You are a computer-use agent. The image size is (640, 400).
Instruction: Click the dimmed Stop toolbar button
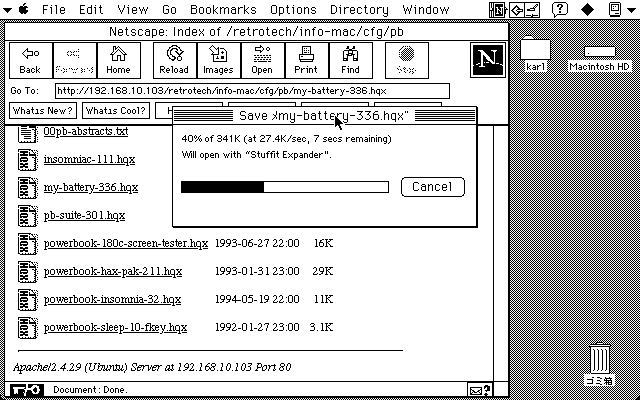coord(407,60)
